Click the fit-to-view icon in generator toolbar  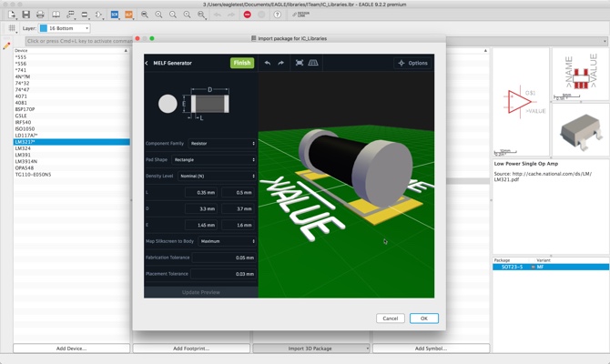coord(300,63)
